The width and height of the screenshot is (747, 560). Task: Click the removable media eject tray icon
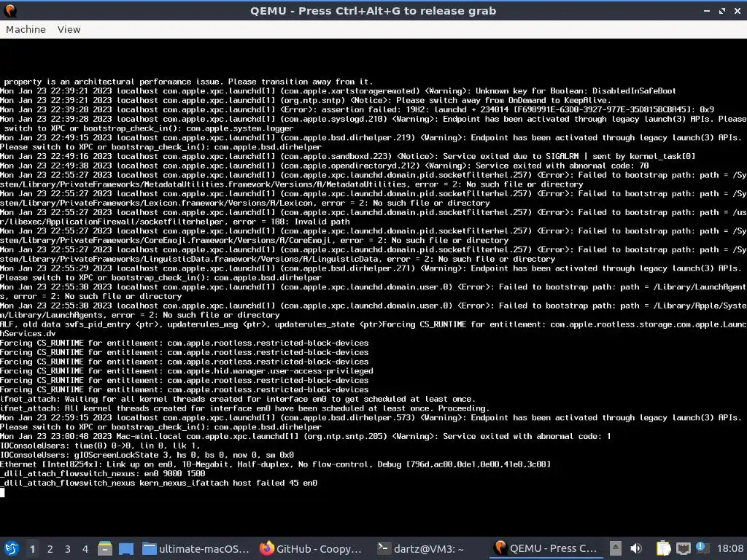[615, 548]
